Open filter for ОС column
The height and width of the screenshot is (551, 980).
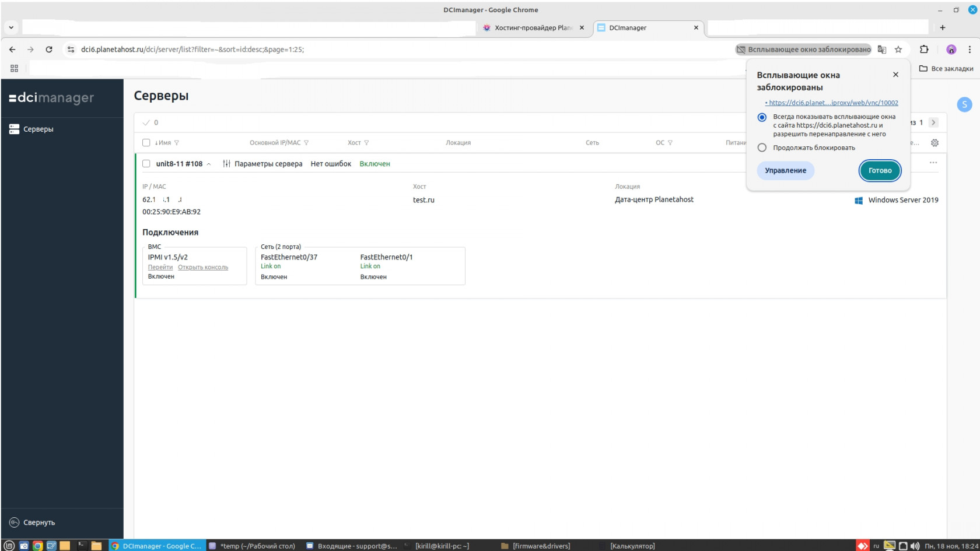click(670, 143)
